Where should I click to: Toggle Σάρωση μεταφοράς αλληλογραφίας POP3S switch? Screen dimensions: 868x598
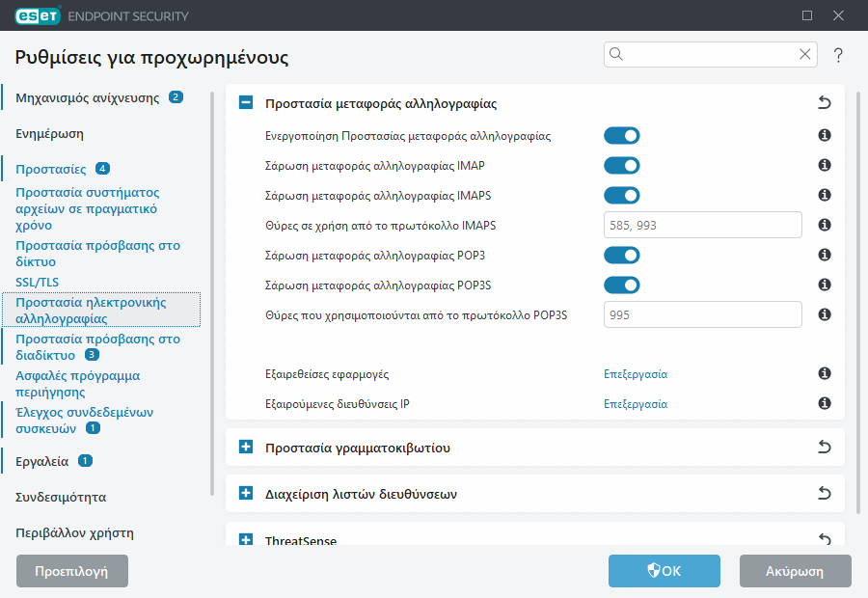coord(622,285)
